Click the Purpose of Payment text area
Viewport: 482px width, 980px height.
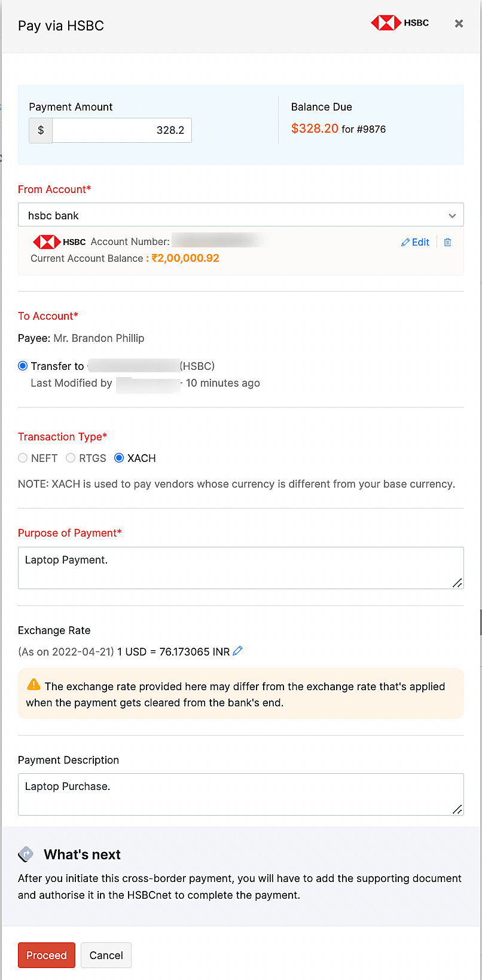tap(240, 568)
